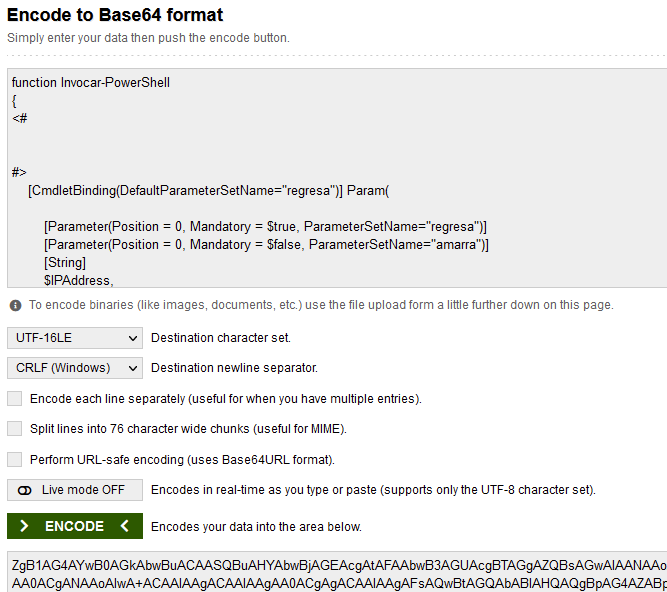Viewport: 667px width, 592px height.
Task: Click the toggle icon in Live mode button
Action: (x=25, y=490)
